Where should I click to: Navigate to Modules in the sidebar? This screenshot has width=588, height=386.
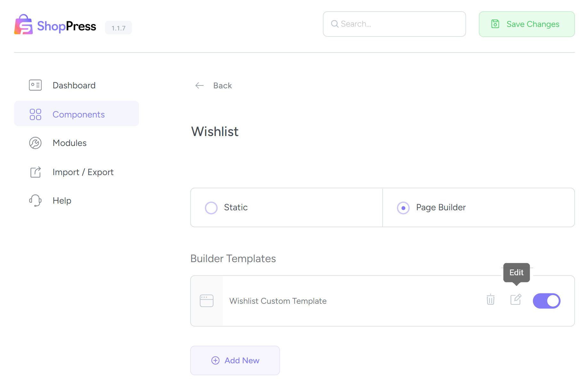click(69, 143)
